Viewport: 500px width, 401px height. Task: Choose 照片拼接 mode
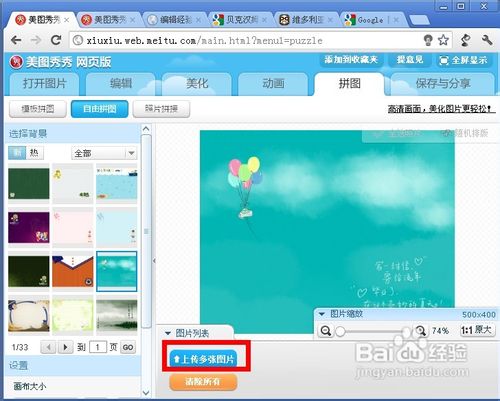click(x=161, y=109)
